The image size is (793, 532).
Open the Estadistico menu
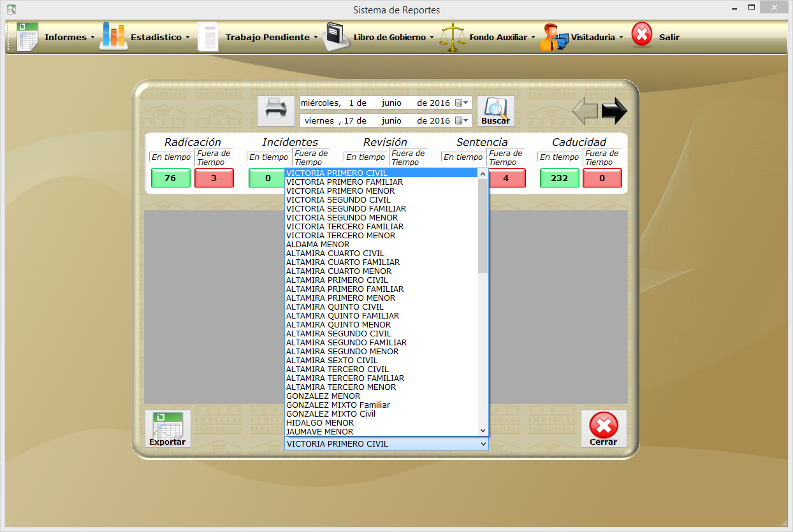[x=160, y=37]
